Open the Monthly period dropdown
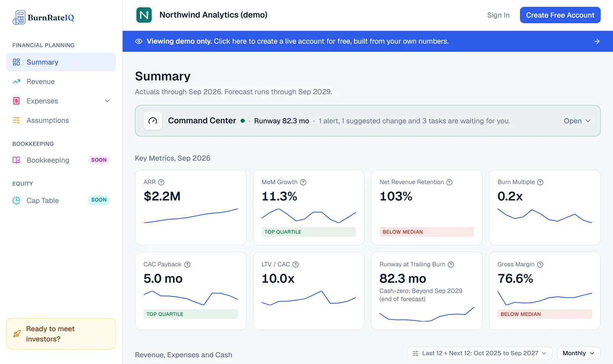Image resolution: width=613 pixels, height=364 pixels. coord(579,353)
